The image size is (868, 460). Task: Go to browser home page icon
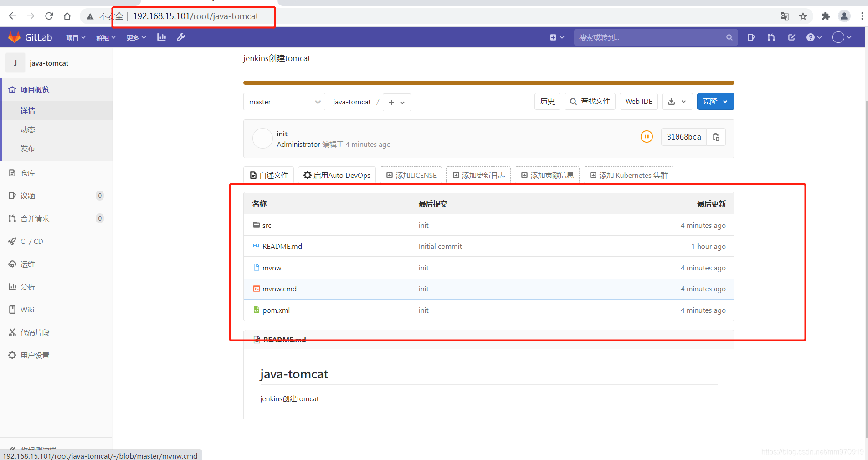(67, 16)
